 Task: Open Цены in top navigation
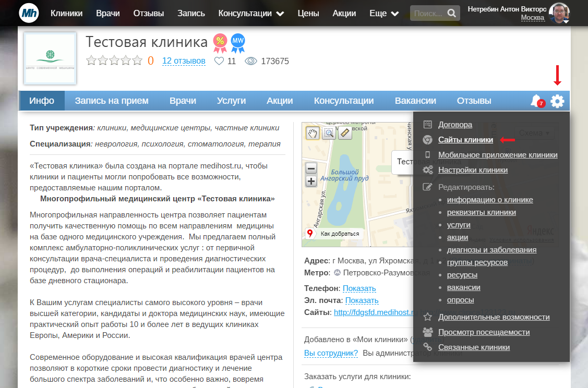pyautogui.click(x=308, y=14)
